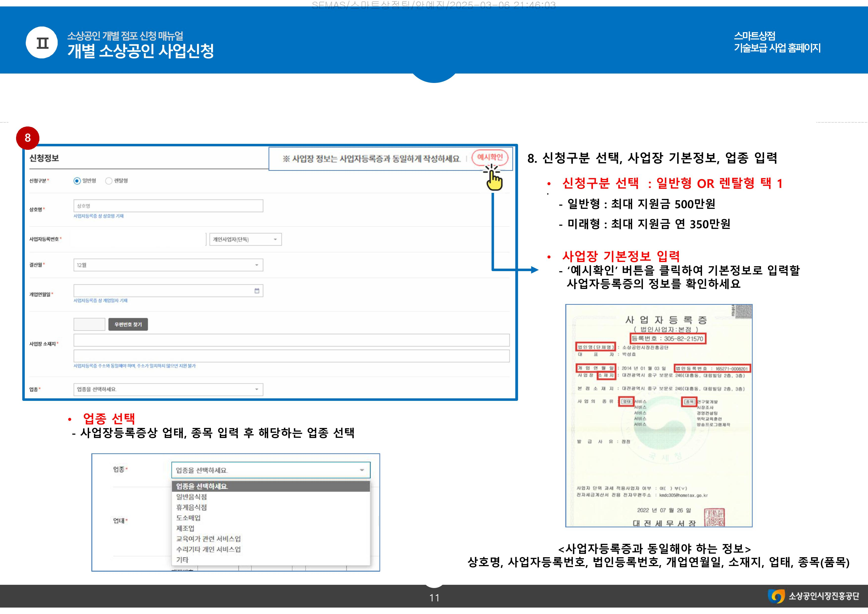Click the calendar icon in 개업연월일 field
Image resolution: width=868 pixels, height=614 pixels.
coord(257,291)
